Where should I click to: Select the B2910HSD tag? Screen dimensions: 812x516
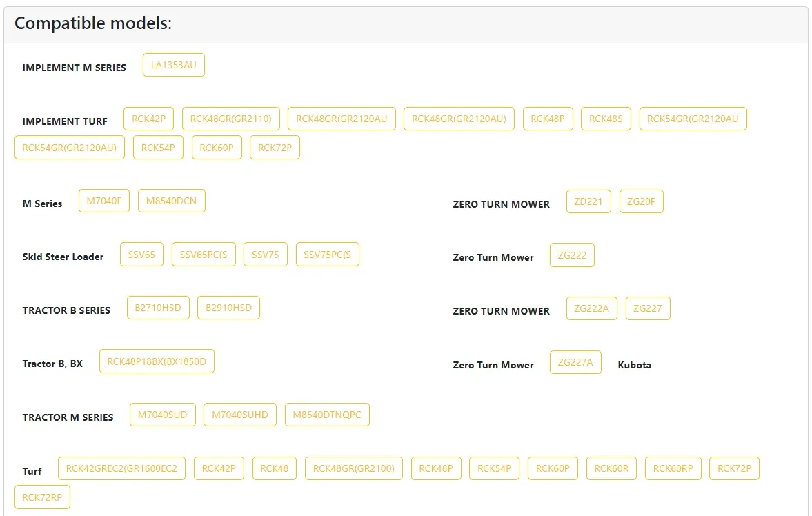[228, 308]
